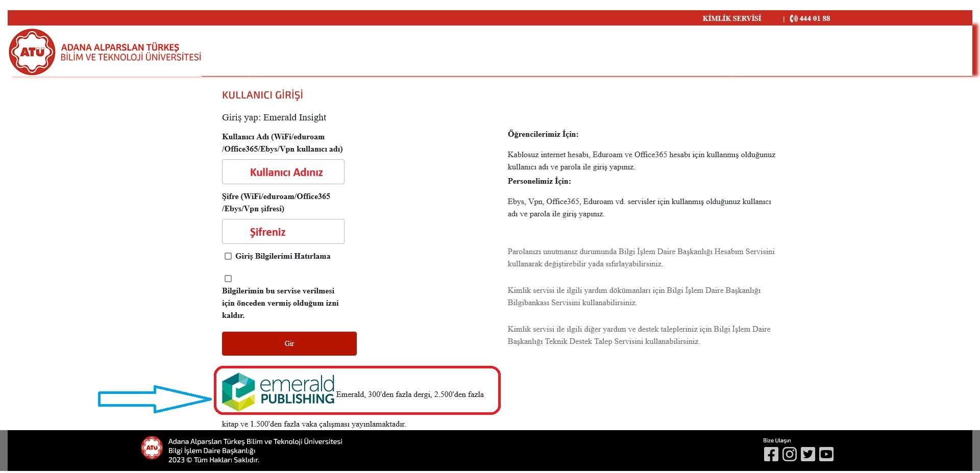Open the Twitter icon in footer

[807, 454]
